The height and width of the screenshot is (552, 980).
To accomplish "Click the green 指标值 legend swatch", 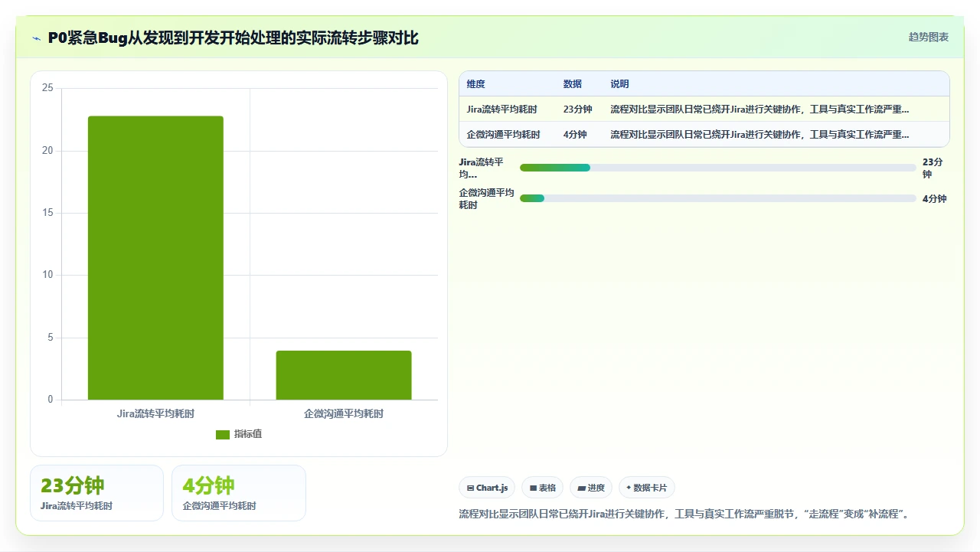I will [223, 434].
